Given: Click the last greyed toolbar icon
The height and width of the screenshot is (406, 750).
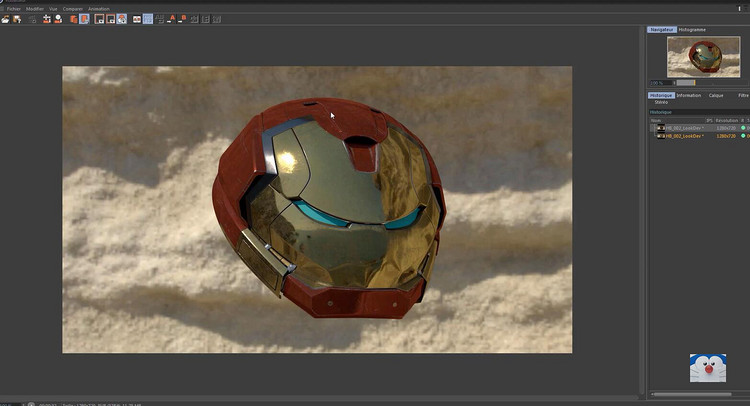Looking at the screenshot, I should point(217,19).
